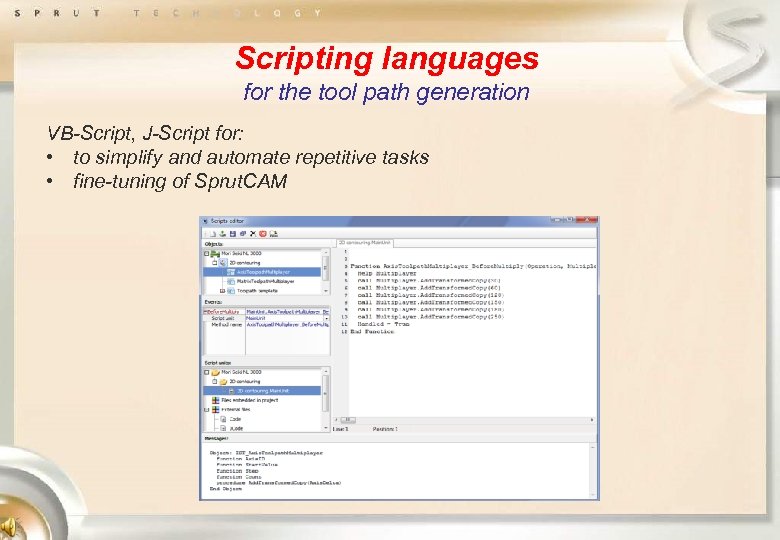Click the End Function code line

pos(372,331)
